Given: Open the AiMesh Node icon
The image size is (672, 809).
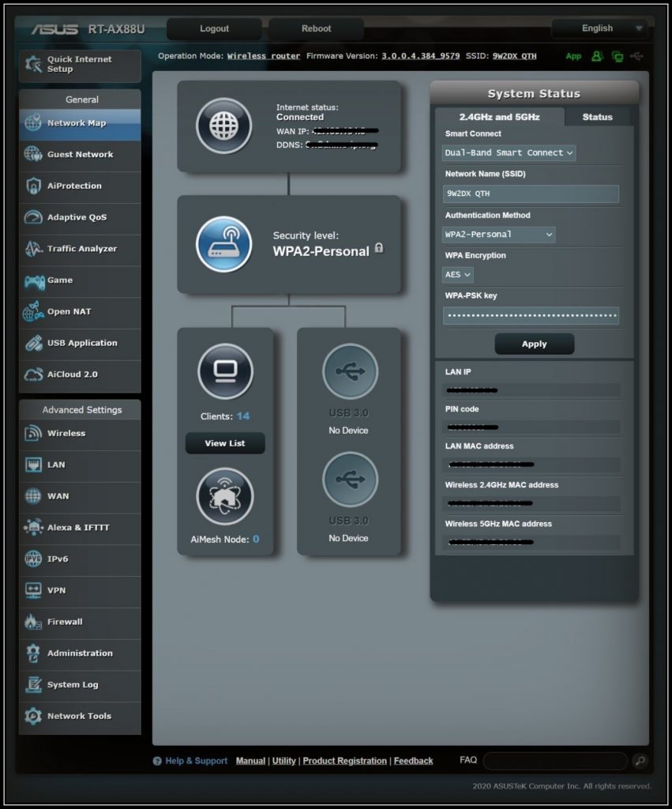Looking at the screenshot, I should coord(225,497).
